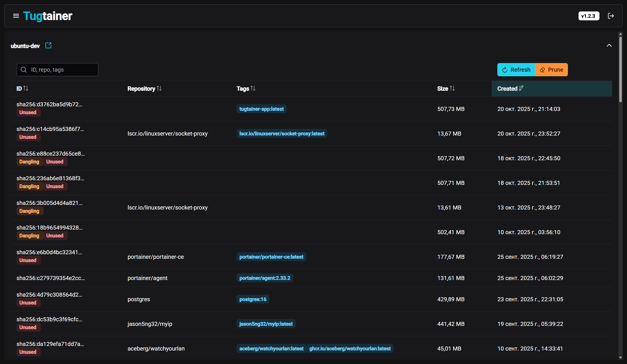Click the tugtainer-app:latest tag
Image resolution: width=627 pixels, height=364 pixels.
(261, 109)
